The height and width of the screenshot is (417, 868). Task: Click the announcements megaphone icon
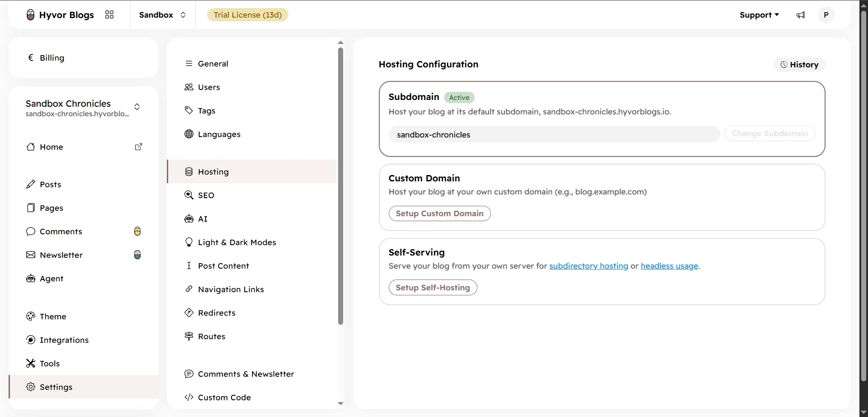tap(801, 15)
